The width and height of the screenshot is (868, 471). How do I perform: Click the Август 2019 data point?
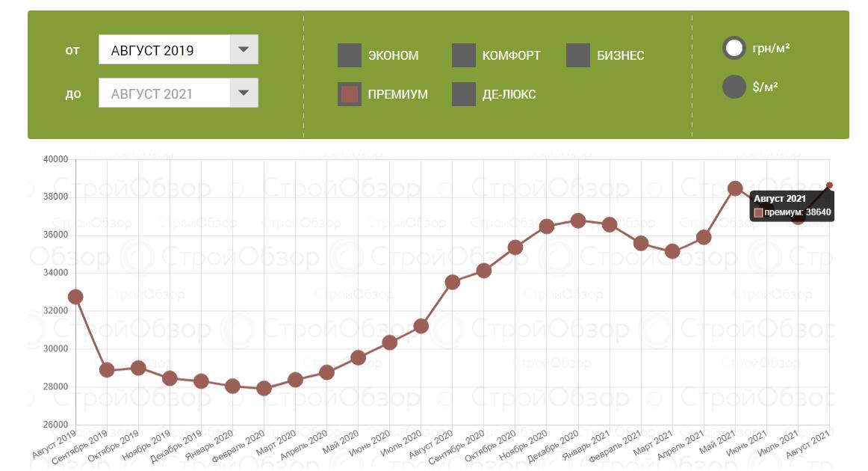75,297
